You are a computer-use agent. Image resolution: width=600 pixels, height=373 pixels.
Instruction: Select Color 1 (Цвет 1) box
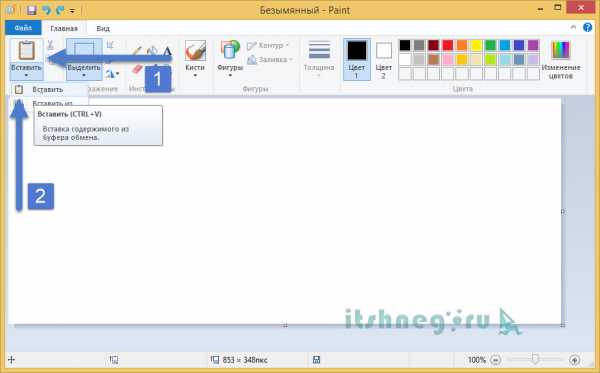[357, 59]
